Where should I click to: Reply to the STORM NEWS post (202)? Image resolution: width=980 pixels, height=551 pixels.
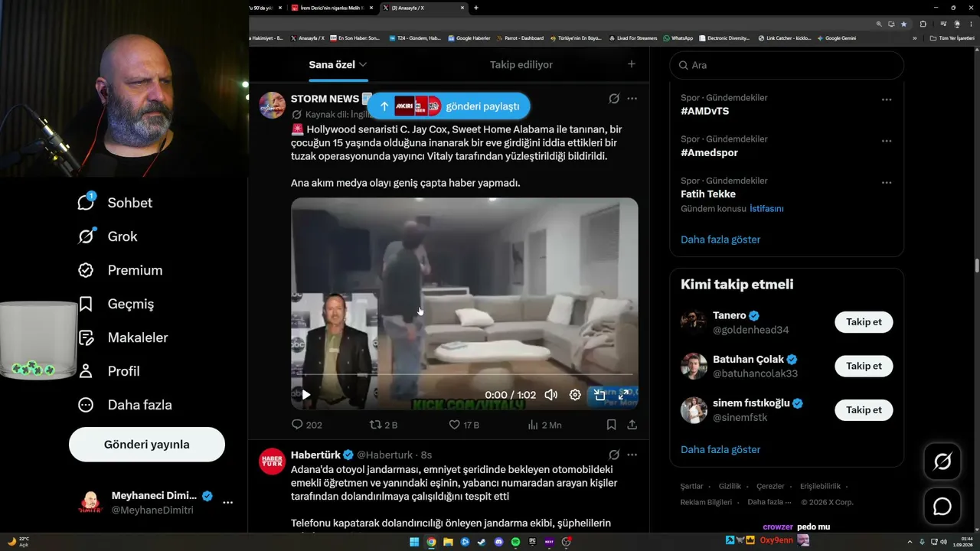pyautogui.click(x=307, y=425)
